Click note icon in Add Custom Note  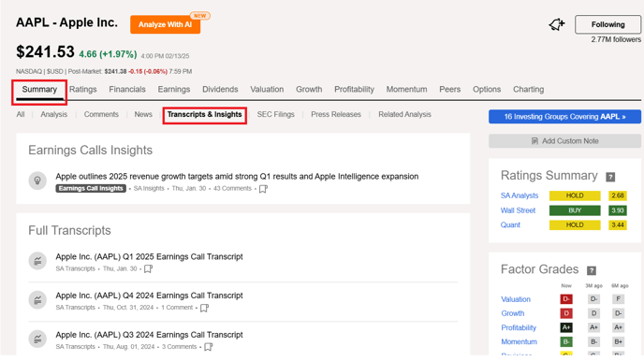tap(534, 141)
